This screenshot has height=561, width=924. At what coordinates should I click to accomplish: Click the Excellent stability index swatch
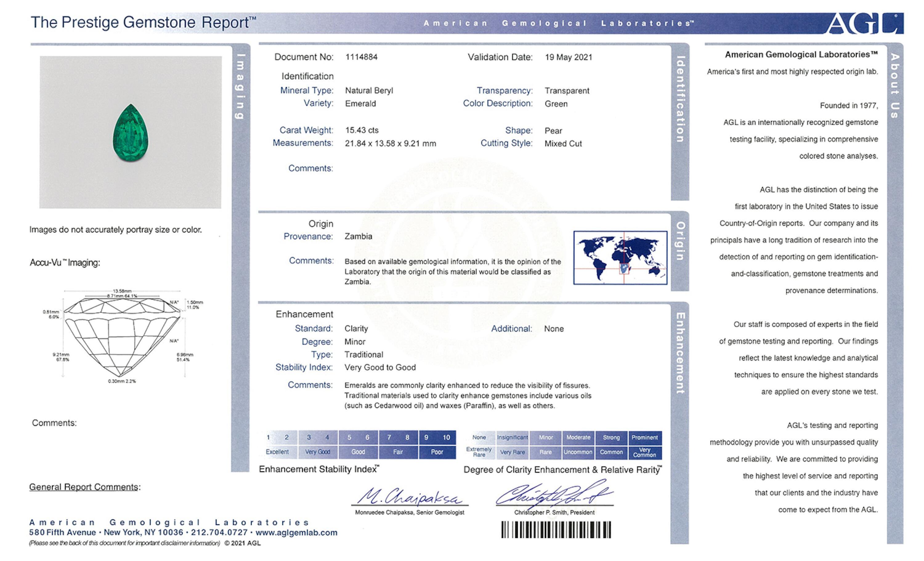coord(278,452)
